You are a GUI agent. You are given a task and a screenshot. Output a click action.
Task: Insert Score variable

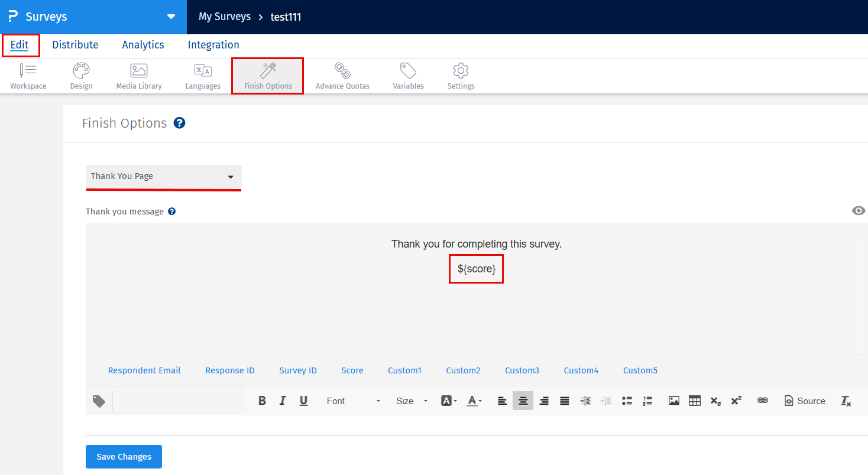tap(352, 370)
